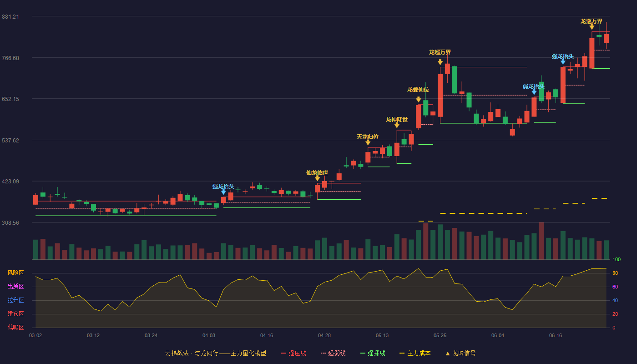Click the magenta 60 indicator scale label
The height and width of the screenshot is (364, 637).
coord(615,287)
